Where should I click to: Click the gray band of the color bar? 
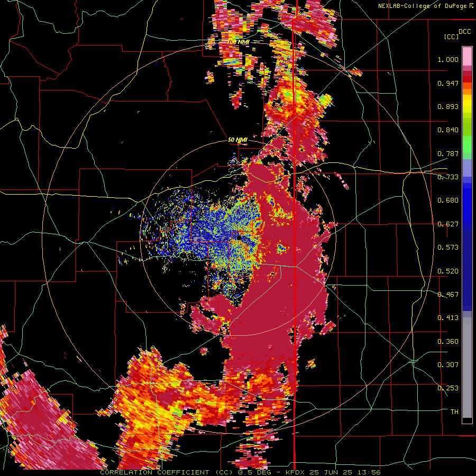pos(467,369)
